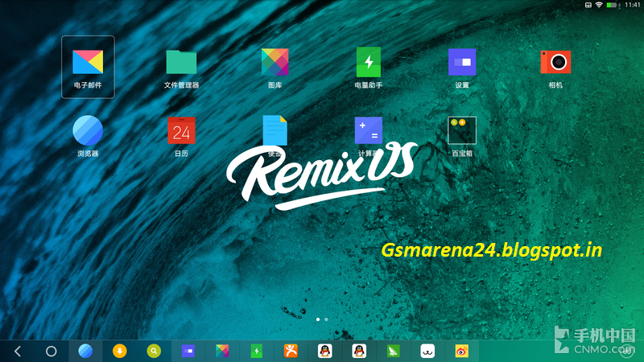Switch to gallery in the taskbar
644x362 pixels.
point(222,351)
